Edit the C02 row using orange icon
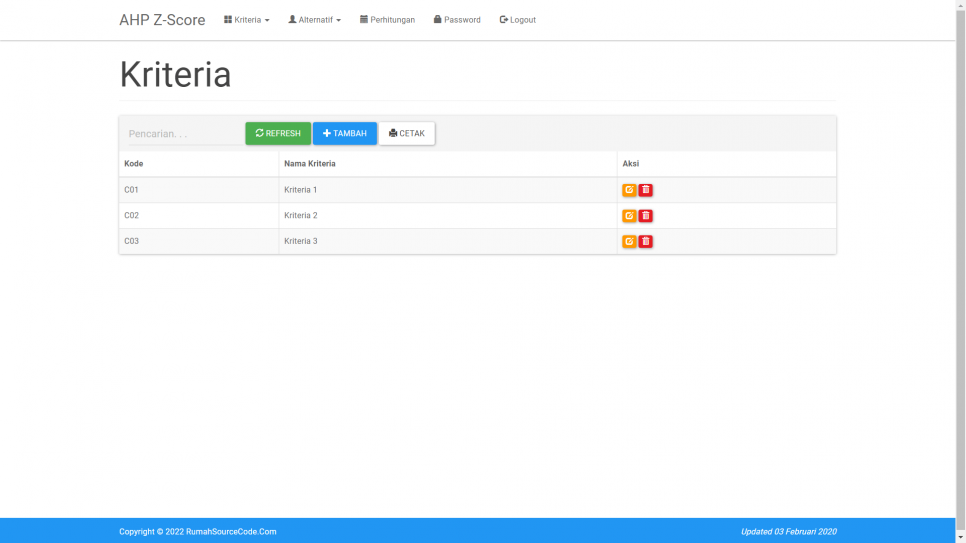This screenshot has width=966, height=543. pyautogui.click(x=629, y=216)
